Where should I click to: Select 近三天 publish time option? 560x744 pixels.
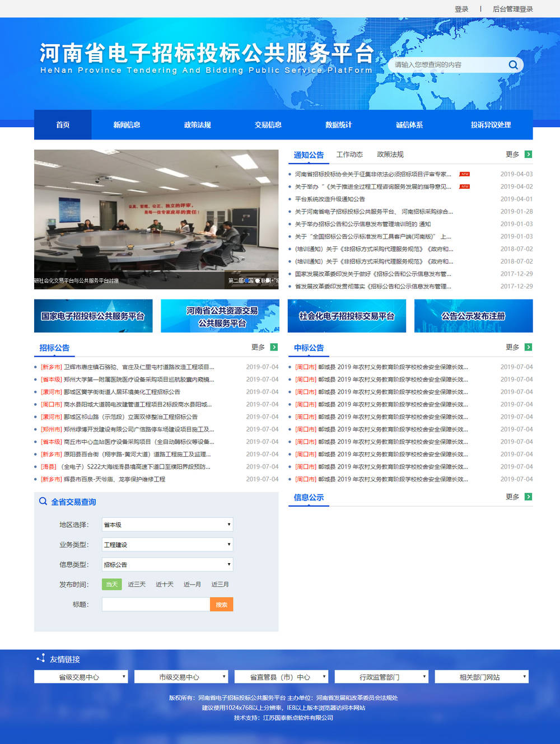point(137,584)
